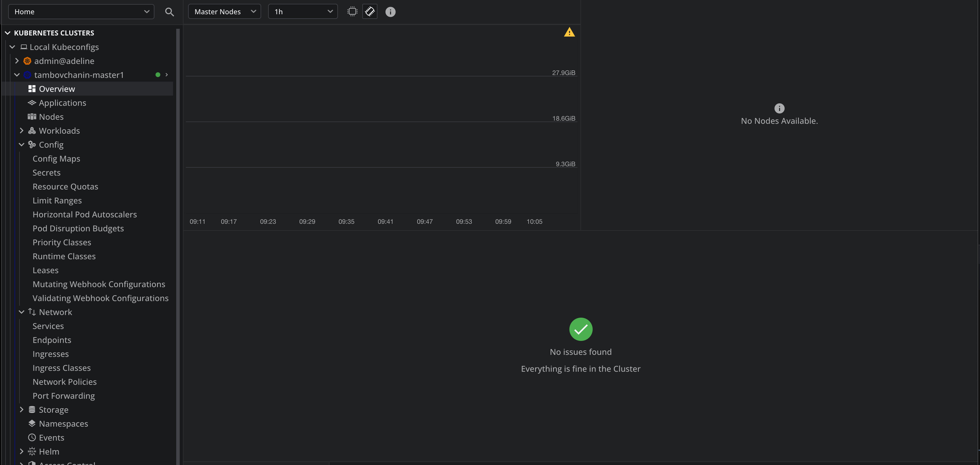
Task: Click the admin@adeline cluster icon
Action: [x=27, y=61]
